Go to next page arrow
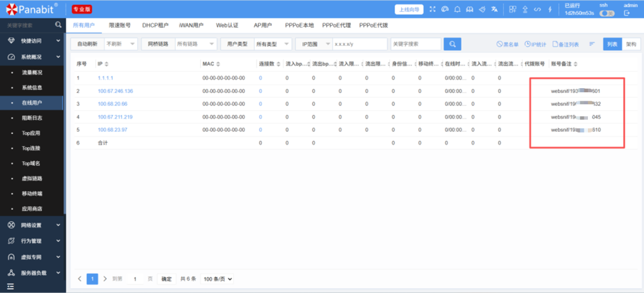Image resolution: width=644 pixels, height=293 pixels. 105,279
